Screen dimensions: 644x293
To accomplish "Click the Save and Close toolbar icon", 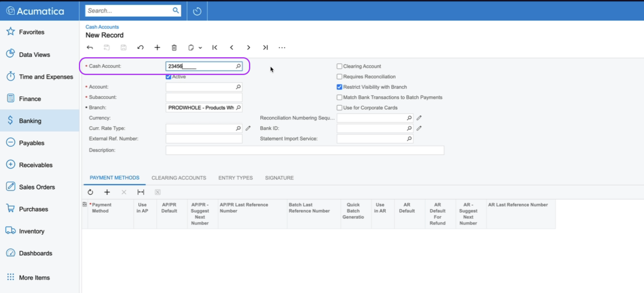I will tap(106, 47).
